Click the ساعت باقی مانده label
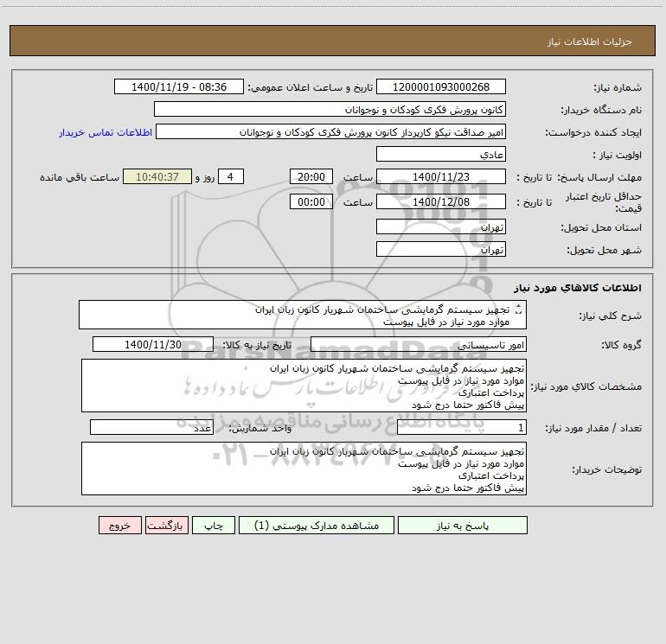The image size is (666, 644). [80, 177]
